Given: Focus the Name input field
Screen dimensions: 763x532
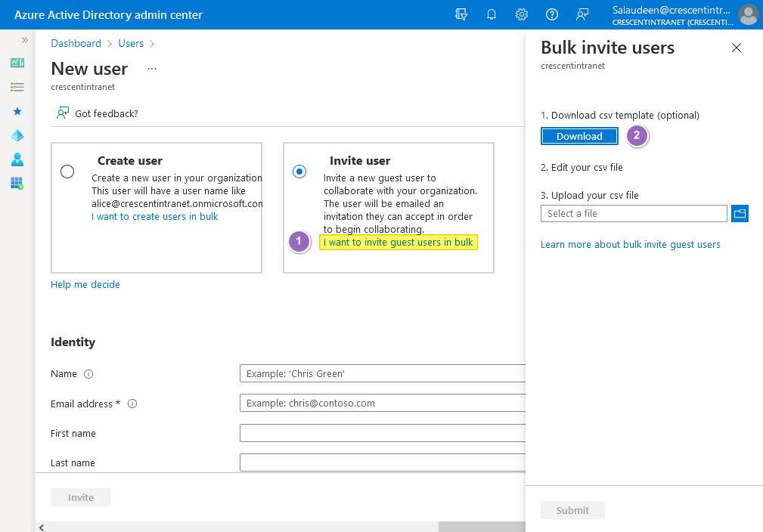Looking at the screenshot, I should pos(383,373).
